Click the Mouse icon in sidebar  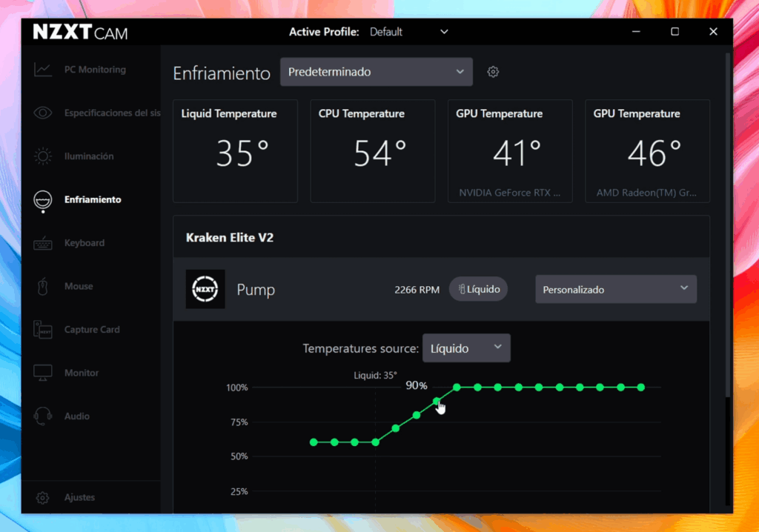tap(42, 286)
